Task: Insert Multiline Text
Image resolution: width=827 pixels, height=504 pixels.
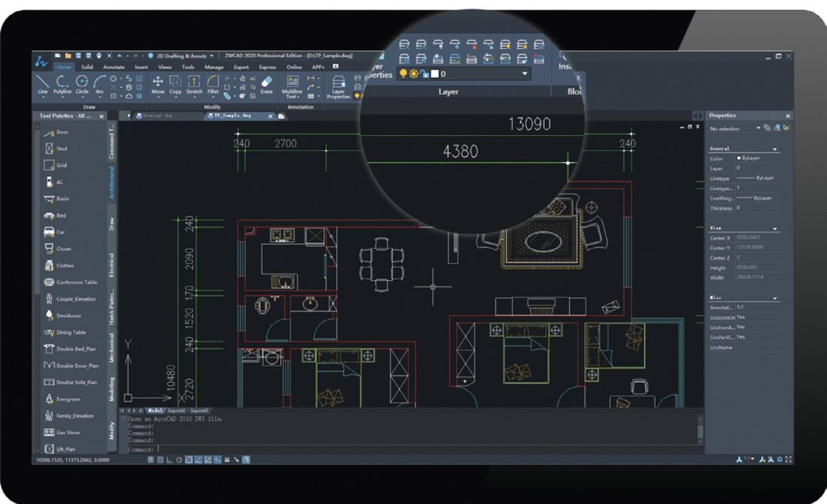Action: [x=292, y=86]
